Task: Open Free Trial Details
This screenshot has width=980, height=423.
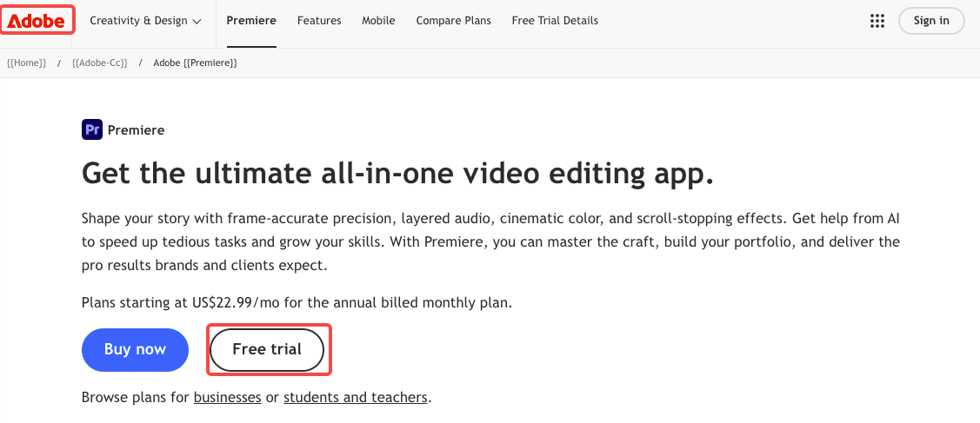Action: click(x=555, y=21)
